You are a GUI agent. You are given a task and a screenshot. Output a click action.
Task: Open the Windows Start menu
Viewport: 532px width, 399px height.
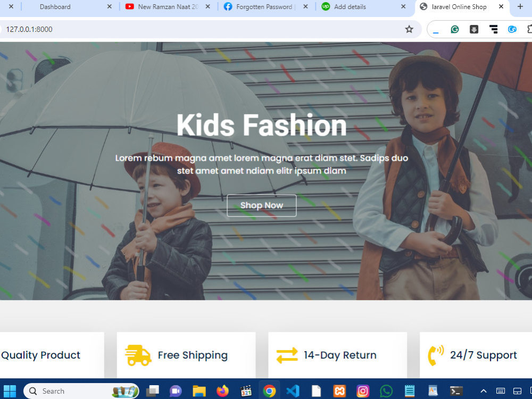click(10, 391)
